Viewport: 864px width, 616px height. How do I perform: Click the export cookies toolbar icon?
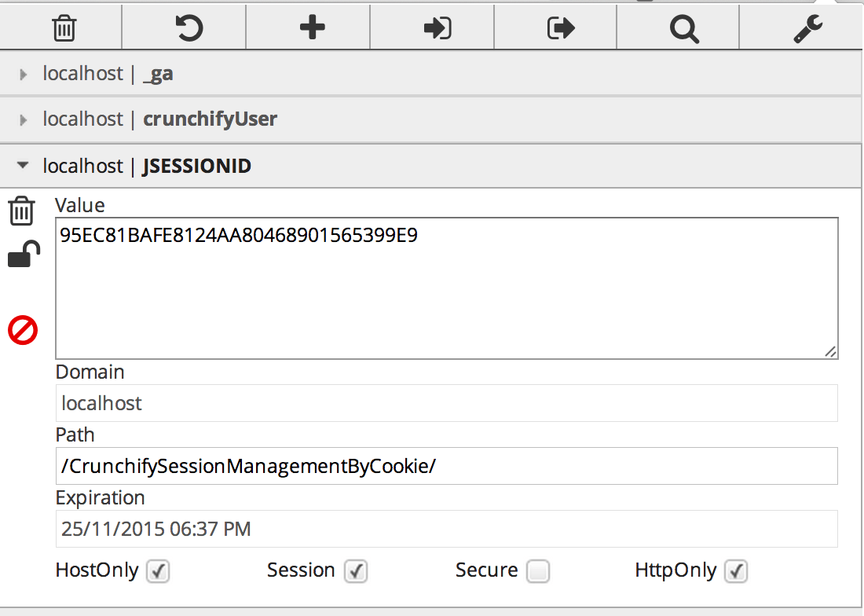tap(560, 28)
